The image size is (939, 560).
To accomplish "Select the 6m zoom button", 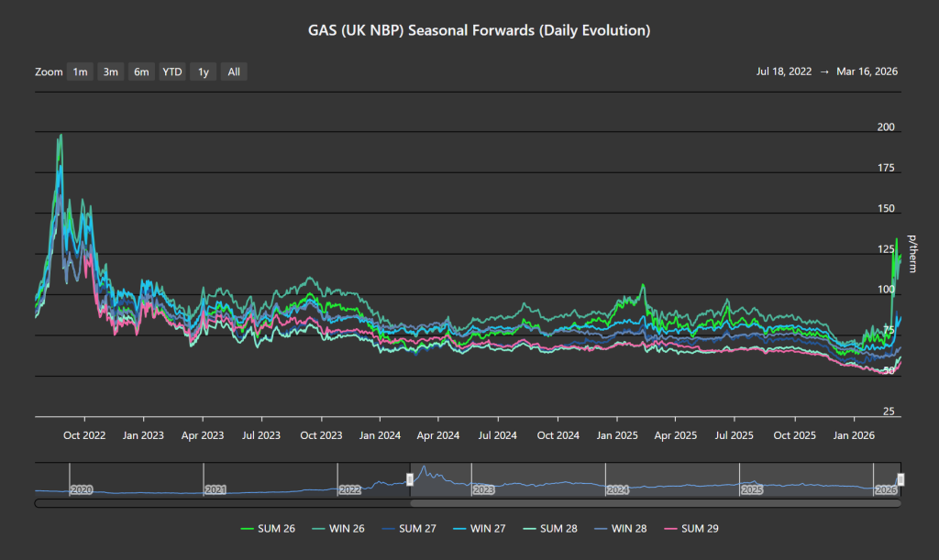I will 141,71.
